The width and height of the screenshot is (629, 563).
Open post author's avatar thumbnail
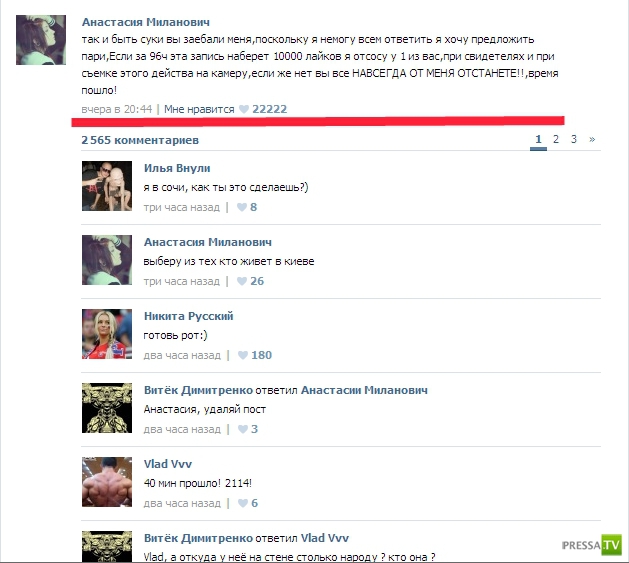coord(41,40)
